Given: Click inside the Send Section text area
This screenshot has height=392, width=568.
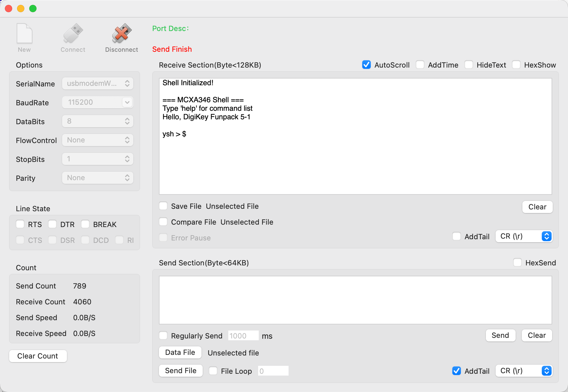Looking at the screenshot, I should click(x=355, y=300).
